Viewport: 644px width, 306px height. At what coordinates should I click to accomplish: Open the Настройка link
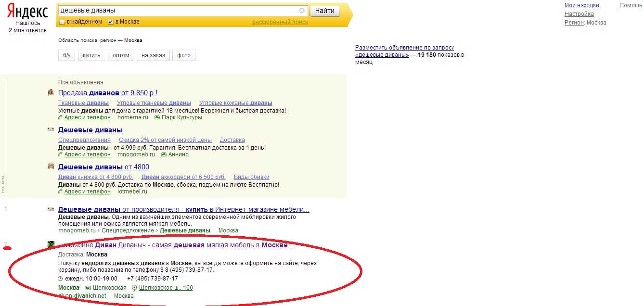pyautogui.click(x=579, y=14)
